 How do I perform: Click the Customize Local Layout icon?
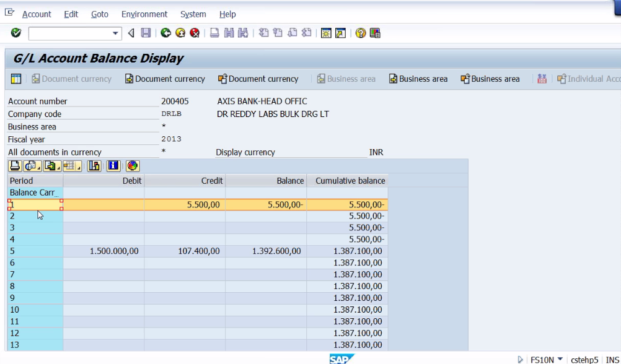tap(375, 33)
